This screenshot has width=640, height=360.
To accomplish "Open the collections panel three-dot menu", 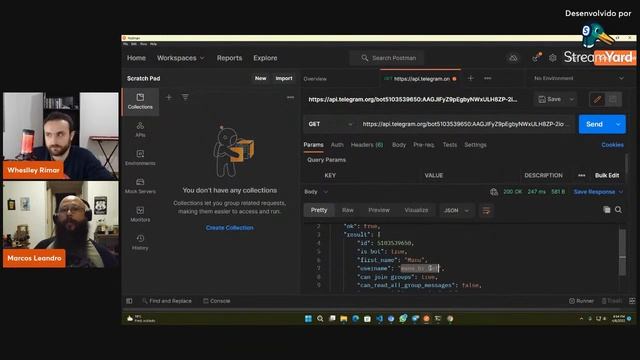I will coord(290,97).
